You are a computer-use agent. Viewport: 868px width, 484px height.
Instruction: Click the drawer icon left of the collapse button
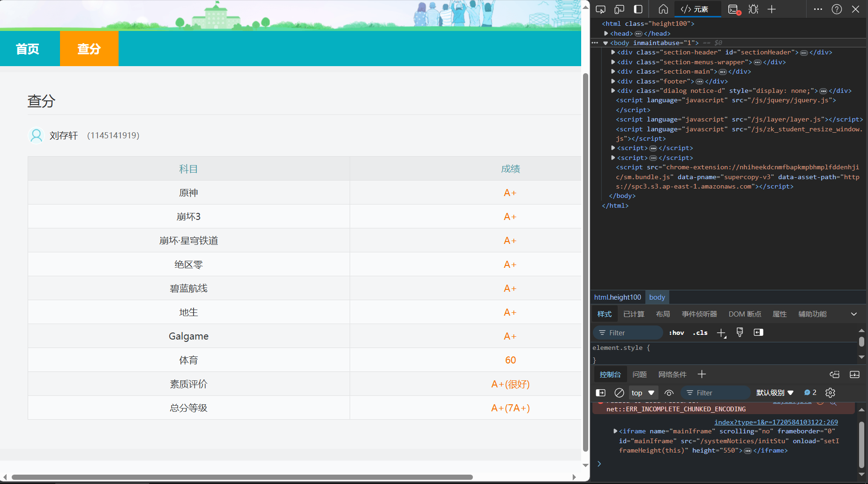point(834,374)
